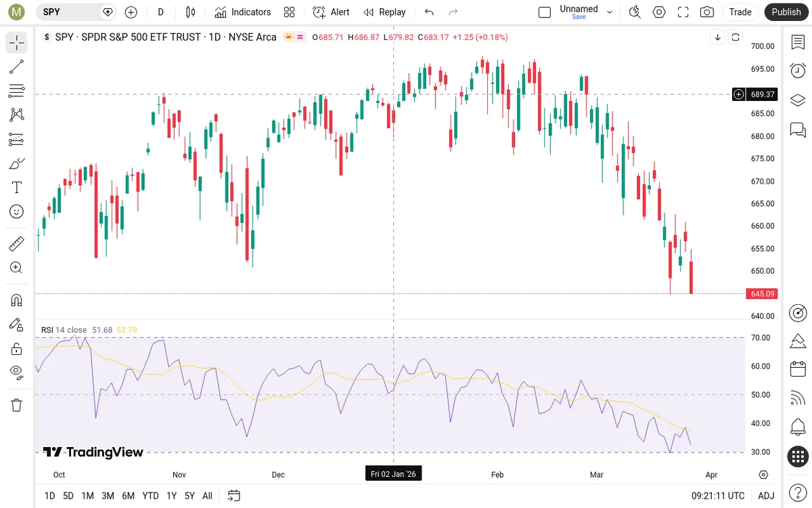
Task: Open the news feed panel
Action: tap(798, 398)
